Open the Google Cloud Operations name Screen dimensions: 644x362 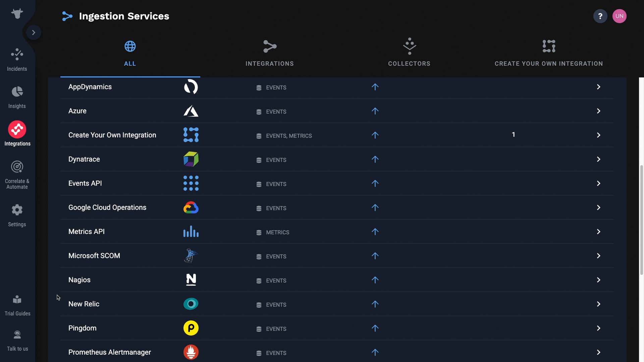[107, 207]
